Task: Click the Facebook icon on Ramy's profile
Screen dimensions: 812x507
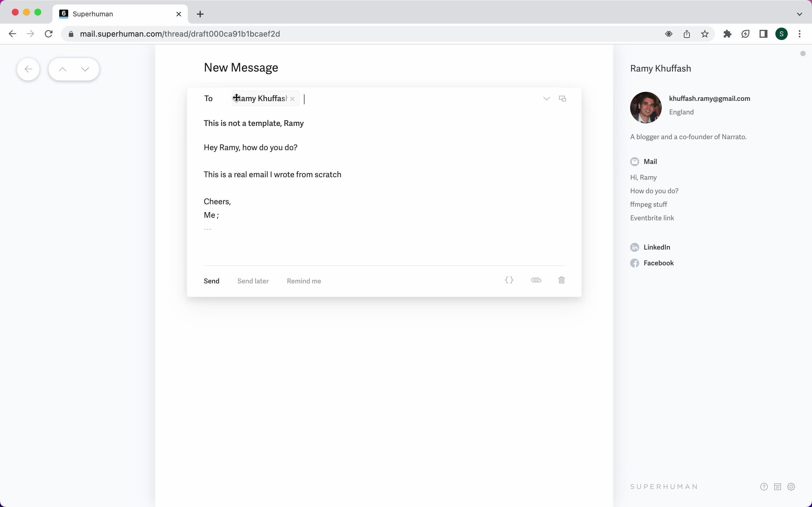Action: click(x=635, y=263)
